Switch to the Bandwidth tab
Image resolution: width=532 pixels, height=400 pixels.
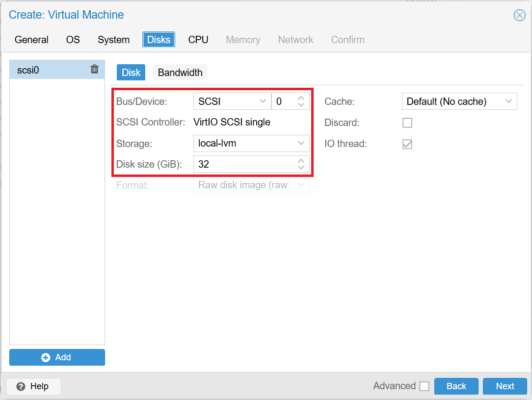[180, 72]
